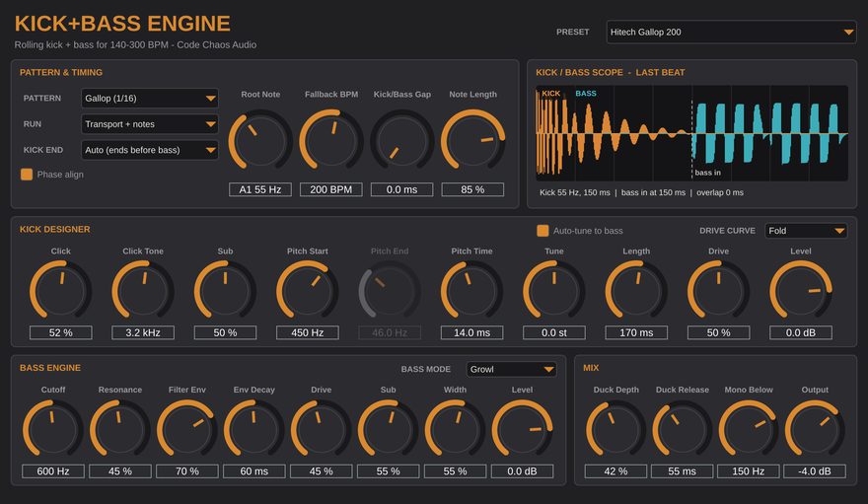Screen dimensions: 868x504
Task: Click the 450 Hz Pitch Start field
Action: (307, 332)
